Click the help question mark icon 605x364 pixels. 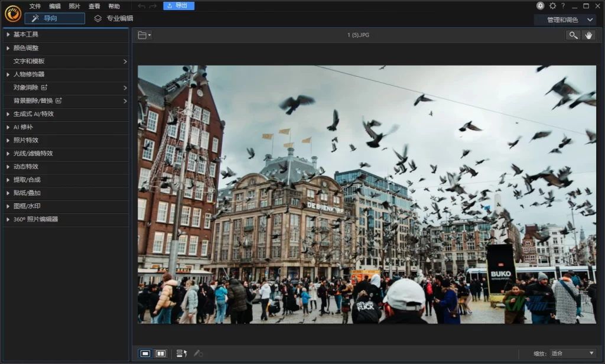[562, 6]
